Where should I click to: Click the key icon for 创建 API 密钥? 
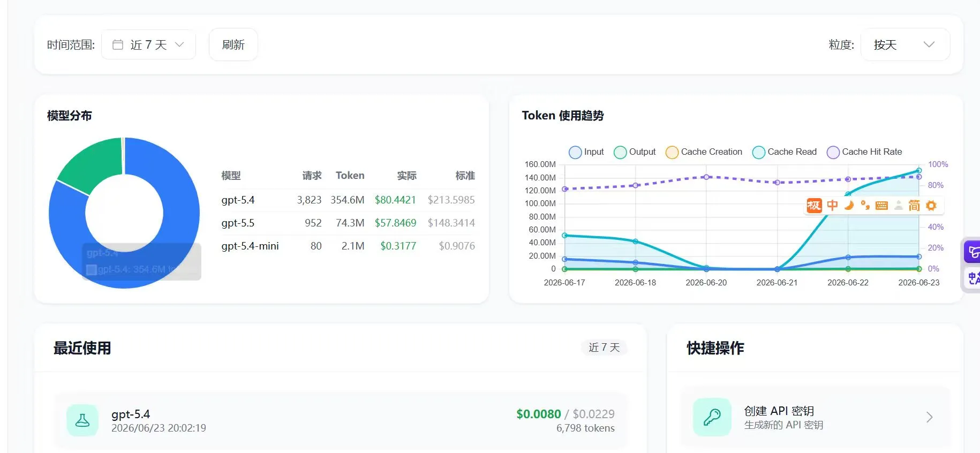[712, 417]
